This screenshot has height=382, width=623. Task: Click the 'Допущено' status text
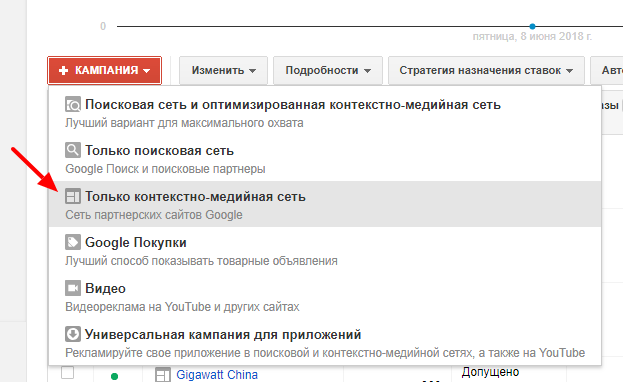click(490, 372)
